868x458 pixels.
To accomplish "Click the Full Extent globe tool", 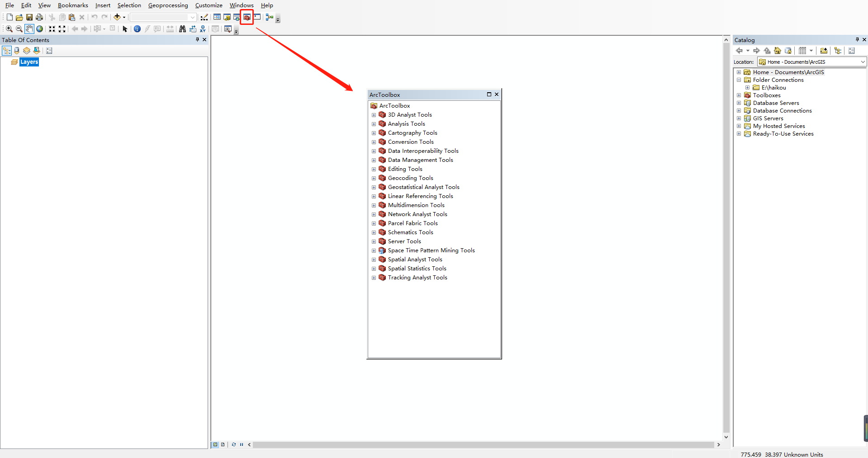I will tap(40, 28).
